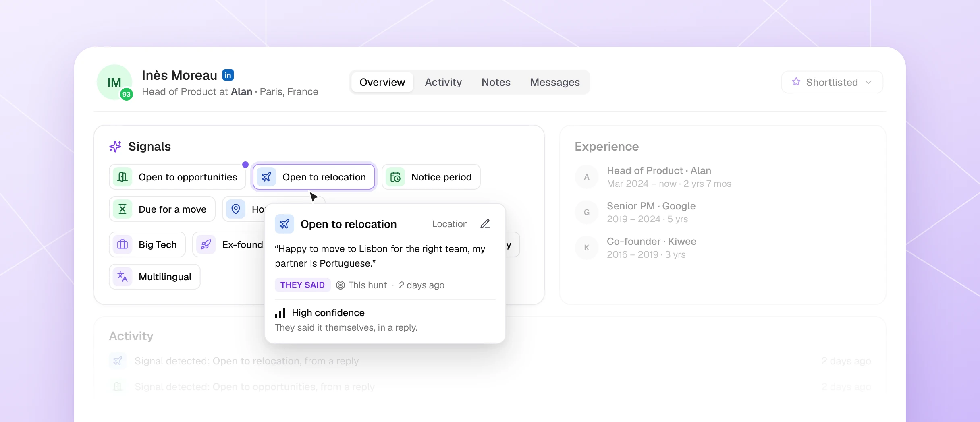The height and width of the screenshot is (422, 980).
Task: Open the Notes tab
Action: click(496, 82)
